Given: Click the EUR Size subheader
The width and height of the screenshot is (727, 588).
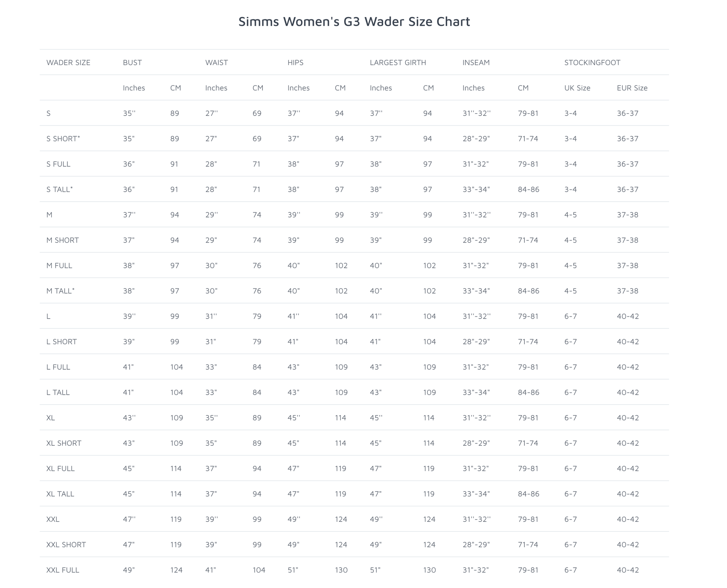Looking at the screenshot, I should (632, 88).
